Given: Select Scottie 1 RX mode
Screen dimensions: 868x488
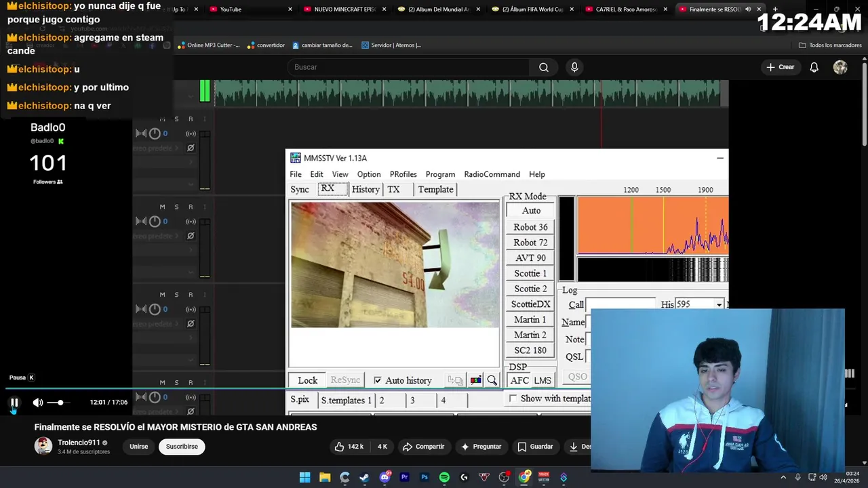Looking at the screenshot, I should (530, 274).
